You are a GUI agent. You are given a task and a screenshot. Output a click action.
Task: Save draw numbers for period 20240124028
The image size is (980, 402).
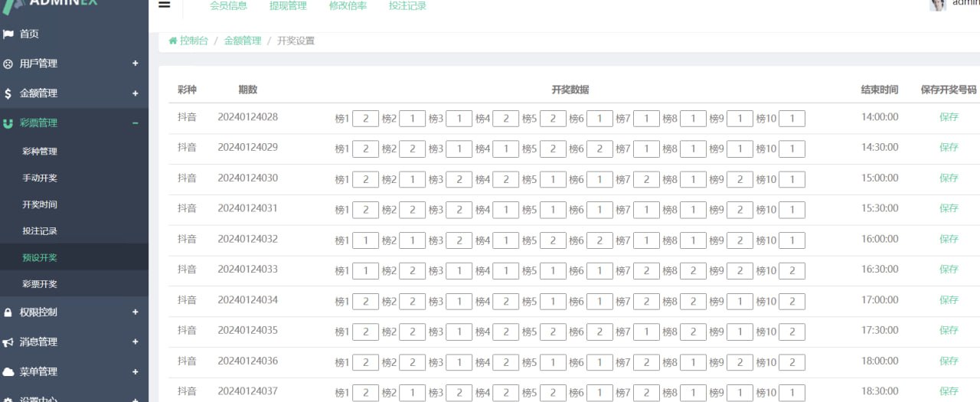pos(949,117)
